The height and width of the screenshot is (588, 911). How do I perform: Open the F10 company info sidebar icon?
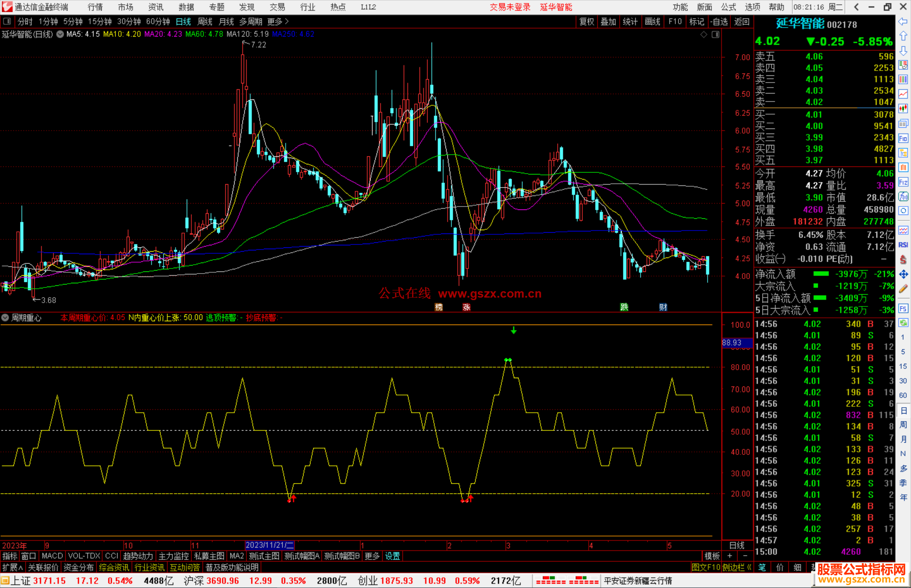tap(903, 138)
